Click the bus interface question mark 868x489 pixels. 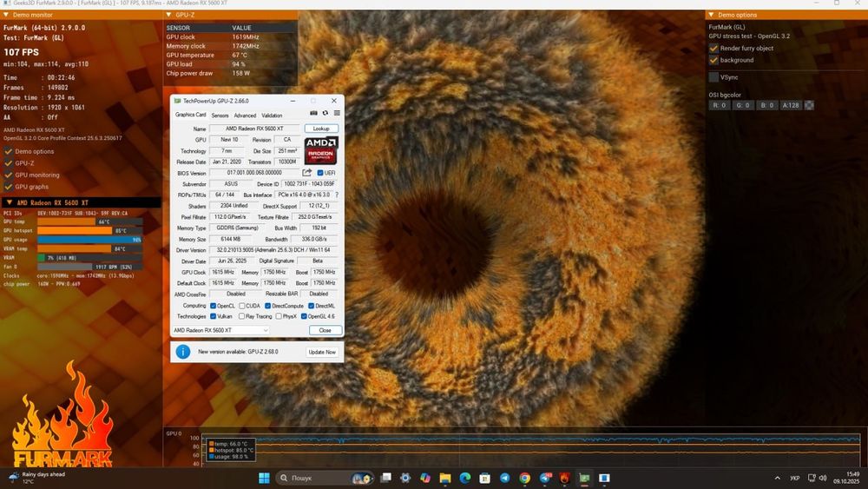pyautogui.click(x=337, y=195)
